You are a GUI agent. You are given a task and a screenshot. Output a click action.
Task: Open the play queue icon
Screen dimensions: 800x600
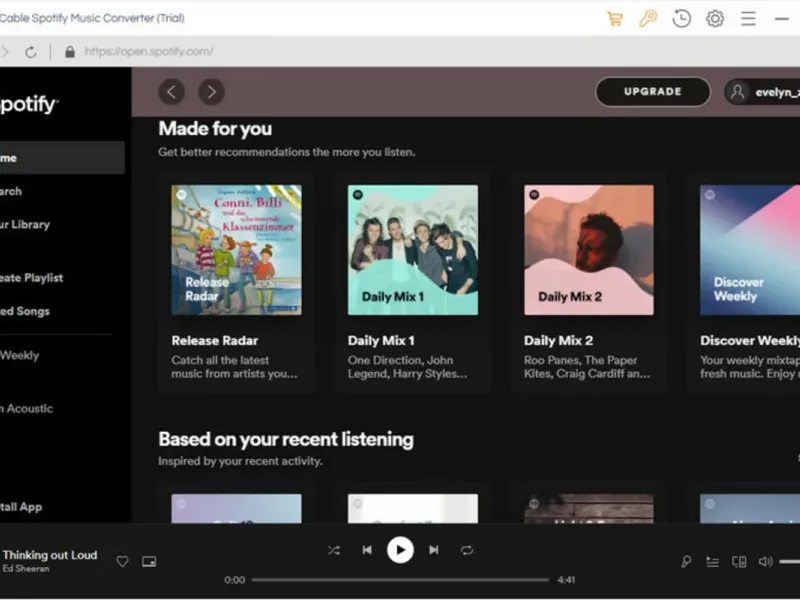pyautogui.click(x=712, y=562)
